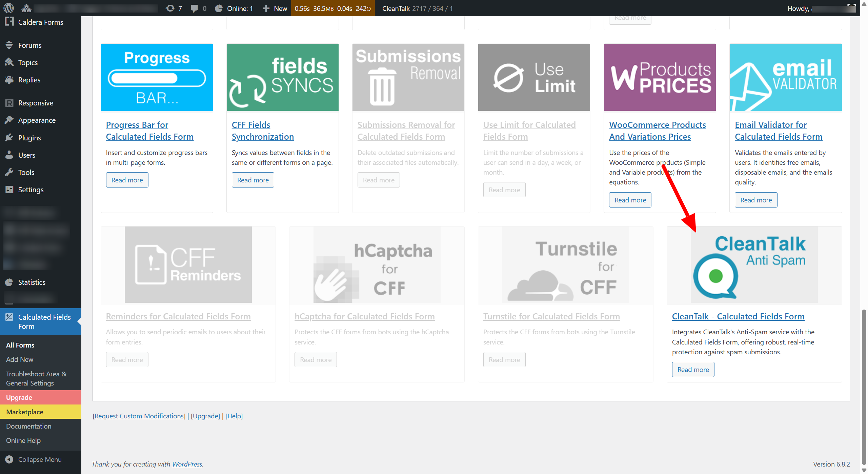The image size is (868, 474).
Task: Open Troubleshoot Area & General Settings
Action: [36, 378]
